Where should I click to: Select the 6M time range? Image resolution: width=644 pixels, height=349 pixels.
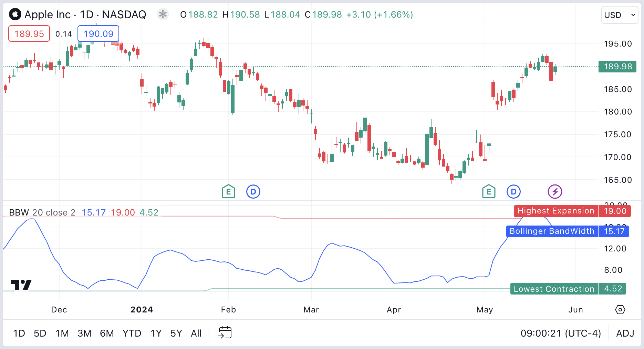pyautogui.click(x=107, y=333)
